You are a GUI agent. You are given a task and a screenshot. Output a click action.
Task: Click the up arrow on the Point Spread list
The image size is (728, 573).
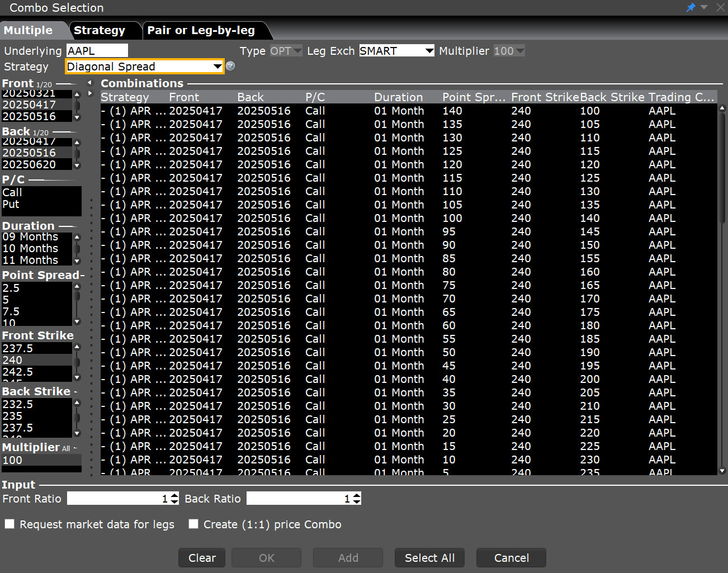(77, 285)
